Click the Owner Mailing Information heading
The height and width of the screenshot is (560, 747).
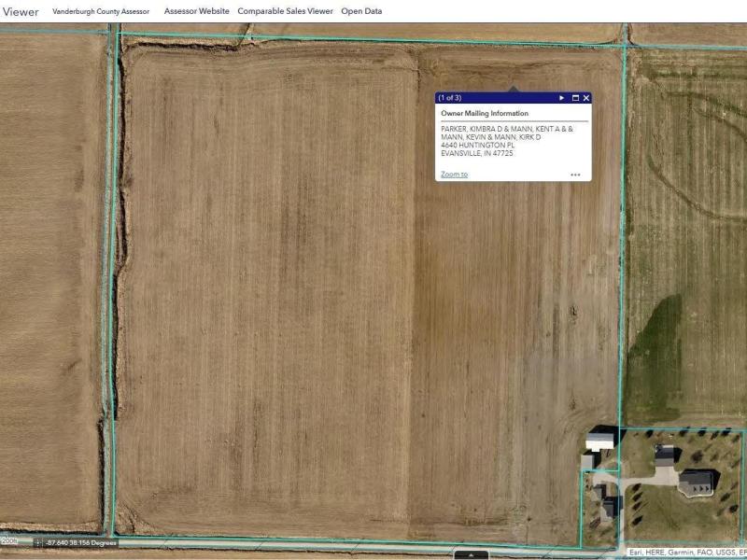click(x=484, y=114)
